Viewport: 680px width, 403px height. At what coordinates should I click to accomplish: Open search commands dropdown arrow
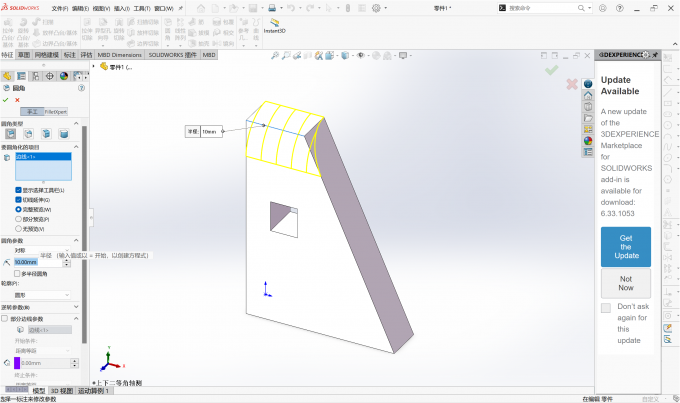pyautogui.click(x=589, y=8)
